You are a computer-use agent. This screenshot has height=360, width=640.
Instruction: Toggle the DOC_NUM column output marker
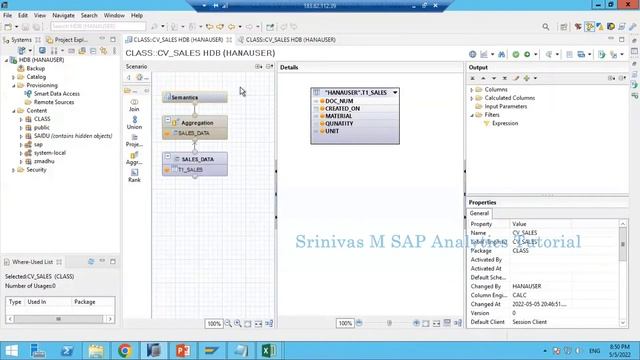(x=322, y=101)
